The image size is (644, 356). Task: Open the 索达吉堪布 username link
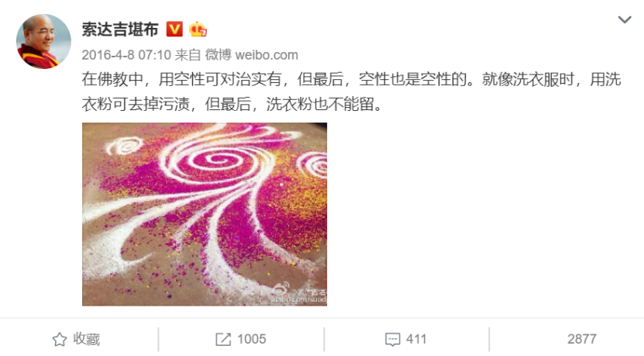120,29
